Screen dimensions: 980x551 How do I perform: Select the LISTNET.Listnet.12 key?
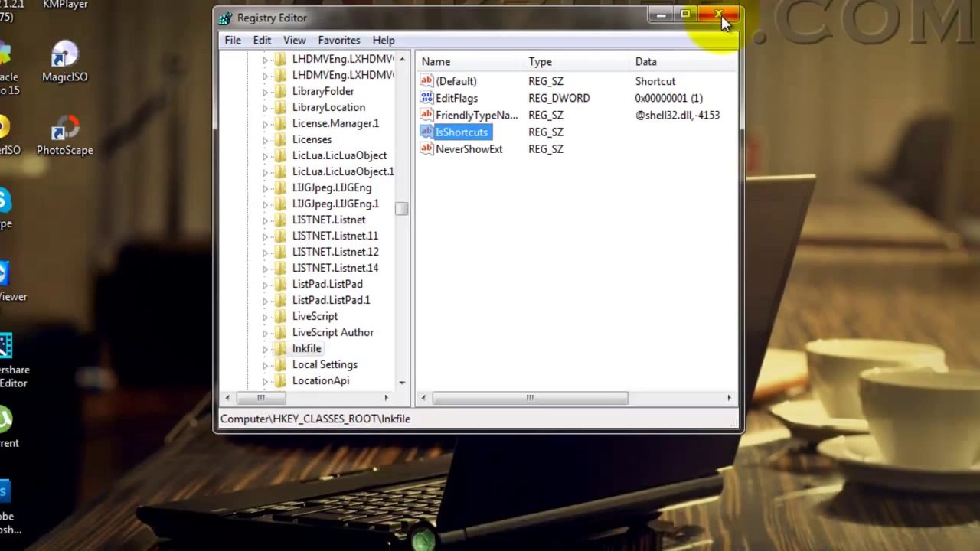[335, 252]
